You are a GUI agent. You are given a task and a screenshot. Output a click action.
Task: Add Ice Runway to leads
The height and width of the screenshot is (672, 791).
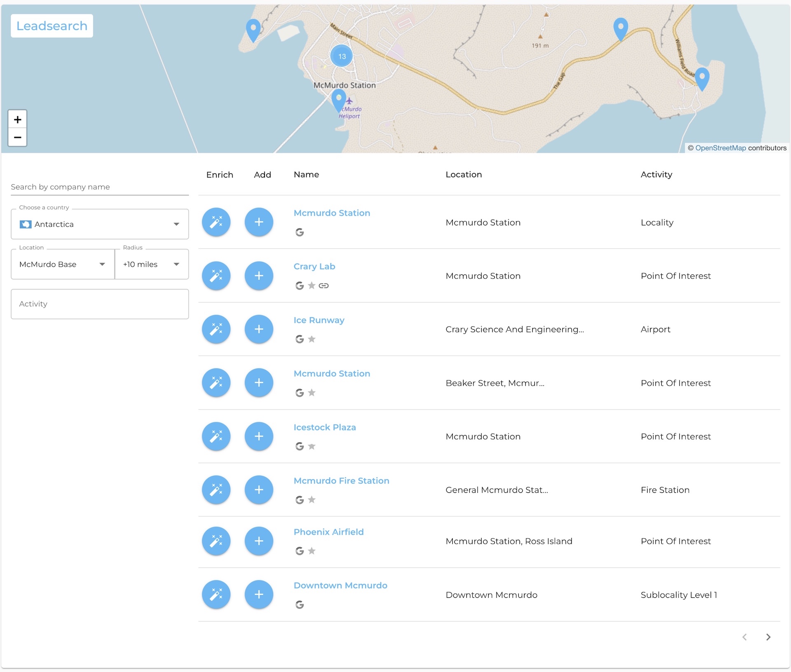click(x=259, y=329)
